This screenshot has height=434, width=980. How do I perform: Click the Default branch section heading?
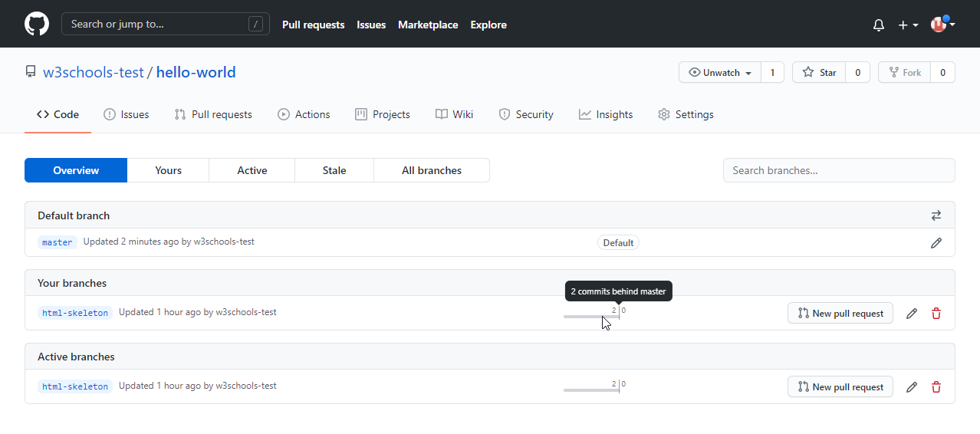74,215
